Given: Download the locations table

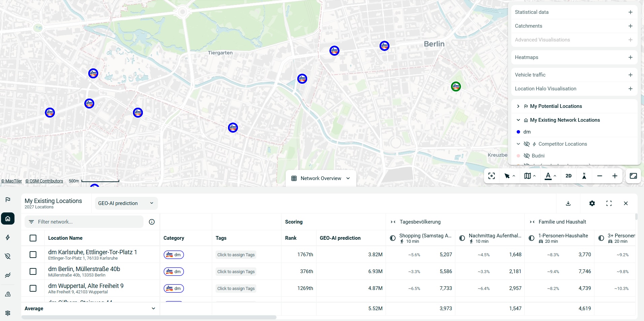Looking at the screenshot, I should tap(568, 203).
